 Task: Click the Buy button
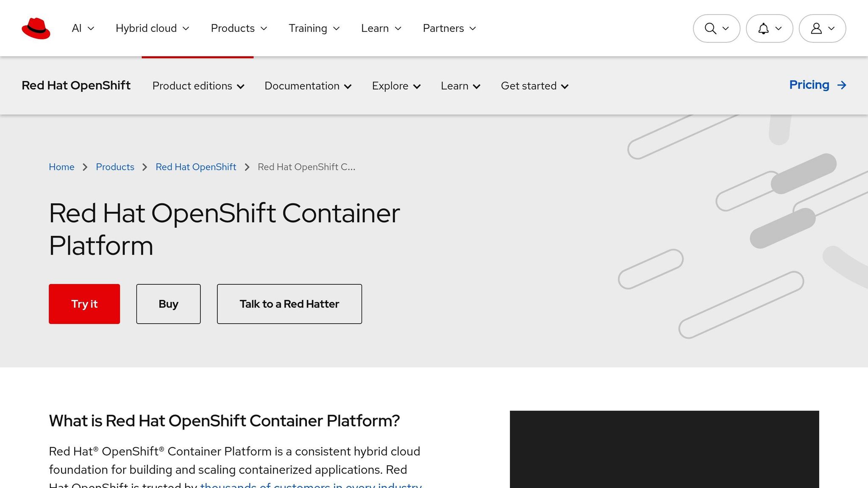(168, 304)
